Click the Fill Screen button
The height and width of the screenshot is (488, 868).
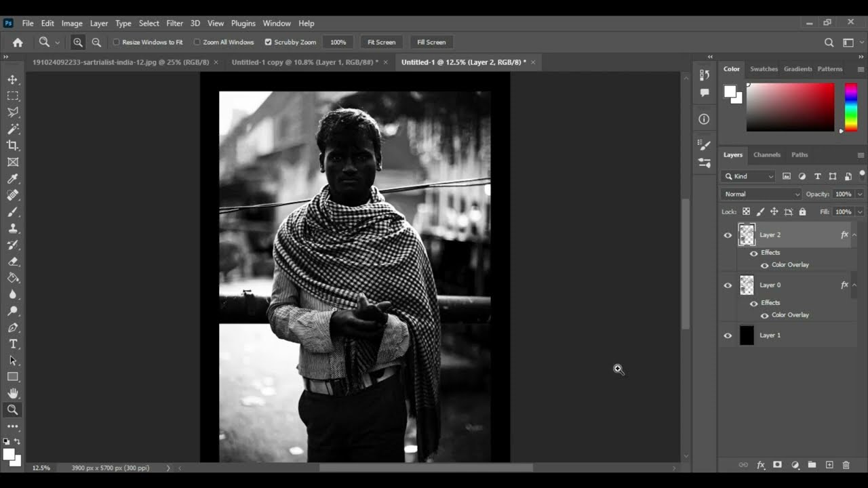pyautogui.click(x=431, y=42)
